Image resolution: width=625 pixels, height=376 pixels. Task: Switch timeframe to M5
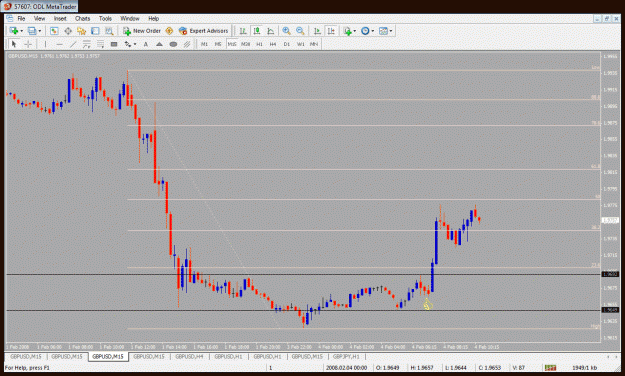[x=218, y=44]
